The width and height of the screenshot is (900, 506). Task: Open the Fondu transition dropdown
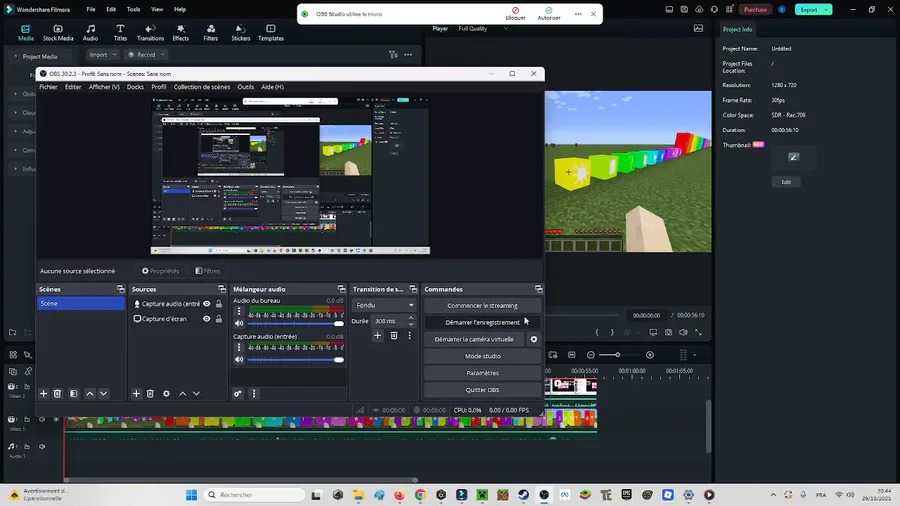(384, 305)
